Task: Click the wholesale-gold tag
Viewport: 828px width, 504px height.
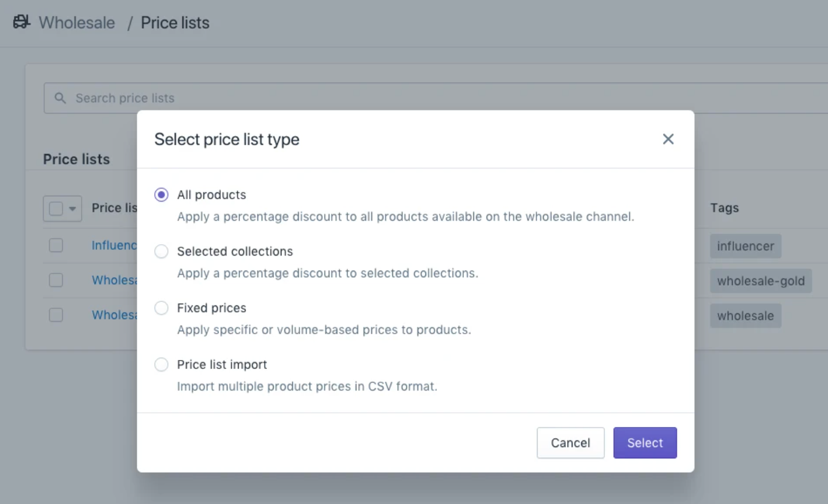Action: pyautogui.click(x=760, y=281)
